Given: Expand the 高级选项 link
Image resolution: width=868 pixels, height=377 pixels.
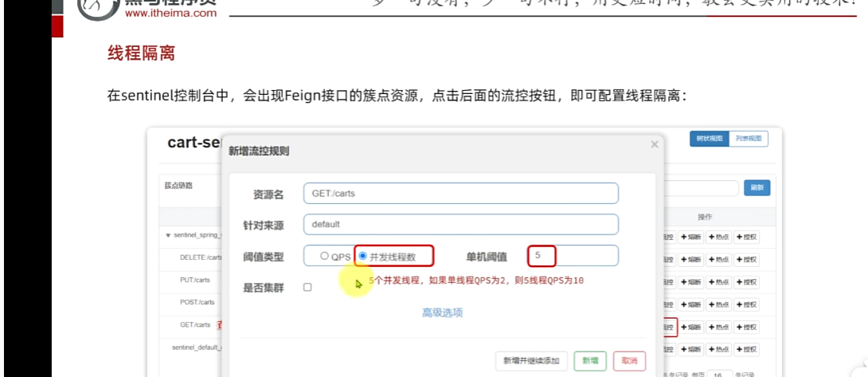Looking at the screenshot, I should (x=442, y=312).
